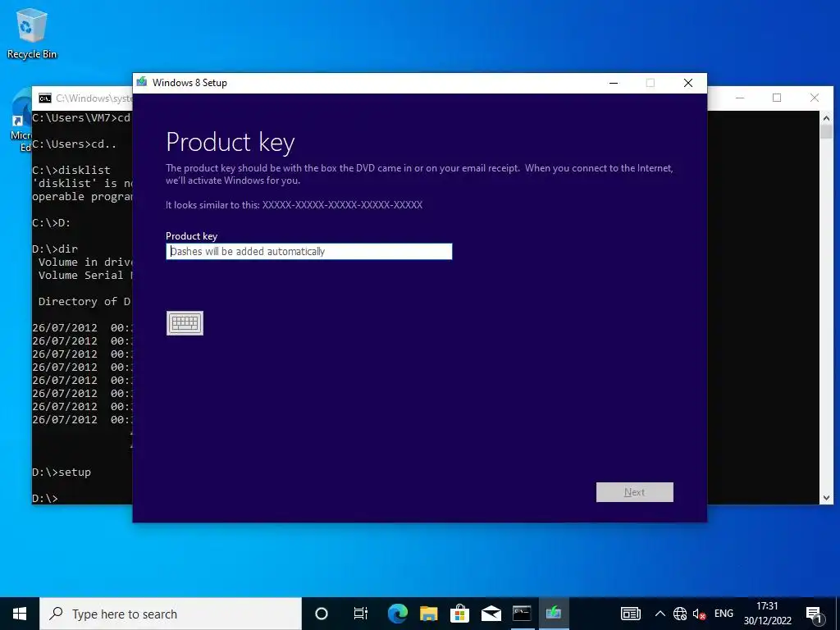
Task: Click Windows 8 Setup taskbar button
Action: [554, 614]
